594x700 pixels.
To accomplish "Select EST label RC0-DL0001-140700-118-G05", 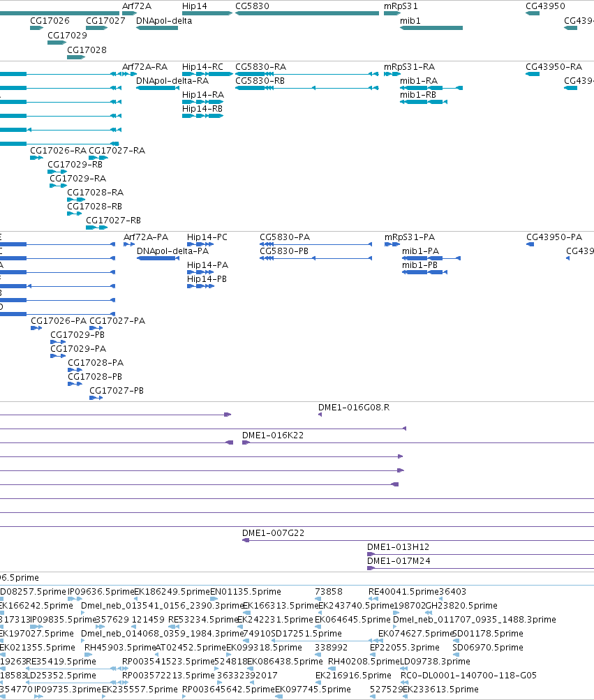I will click(x=468, y=675).
